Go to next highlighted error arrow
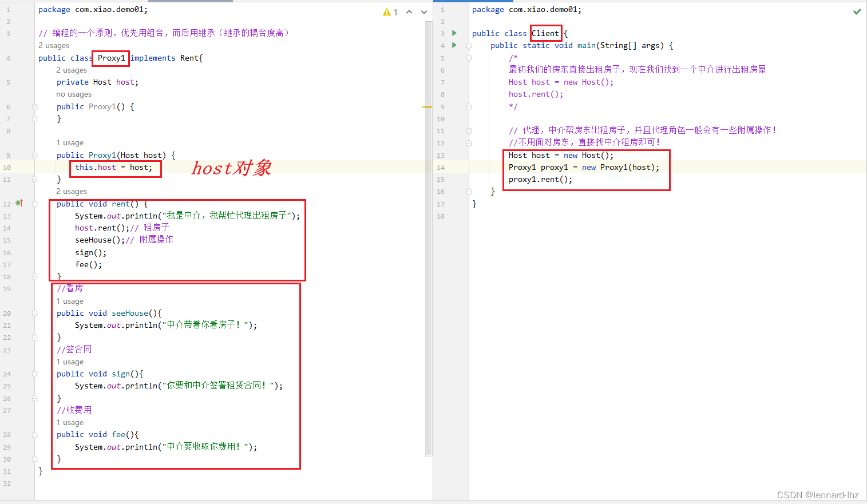 click(424, 12)
